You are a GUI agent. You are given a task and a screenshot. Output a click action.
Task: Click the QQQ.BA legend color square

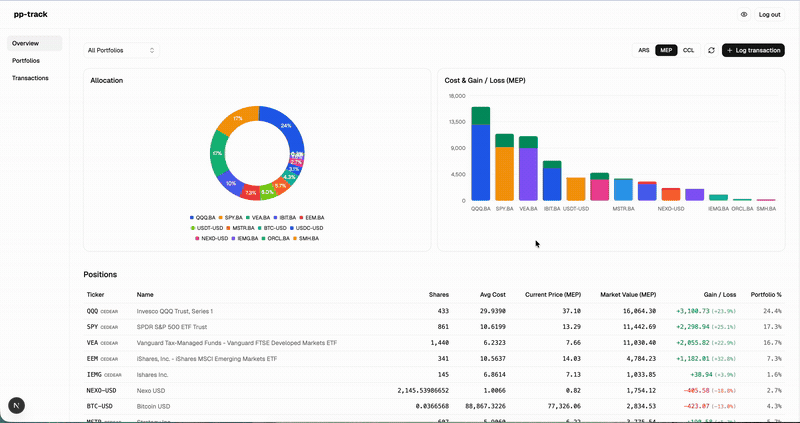(x=192, y=218)
